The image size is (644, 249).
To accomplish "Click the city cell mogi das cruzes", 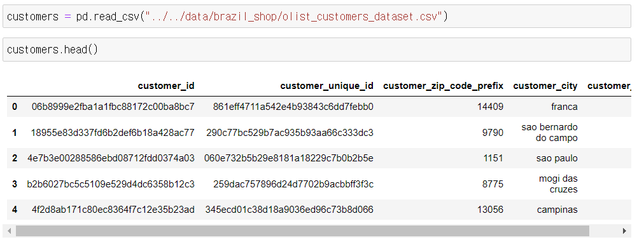I will (558, 184).
